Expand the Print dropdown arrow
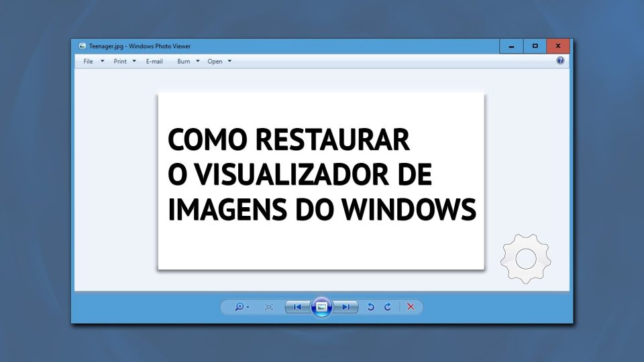Image resolution: width=644 pixels, height=362 pixels. [x=134, y=61]
